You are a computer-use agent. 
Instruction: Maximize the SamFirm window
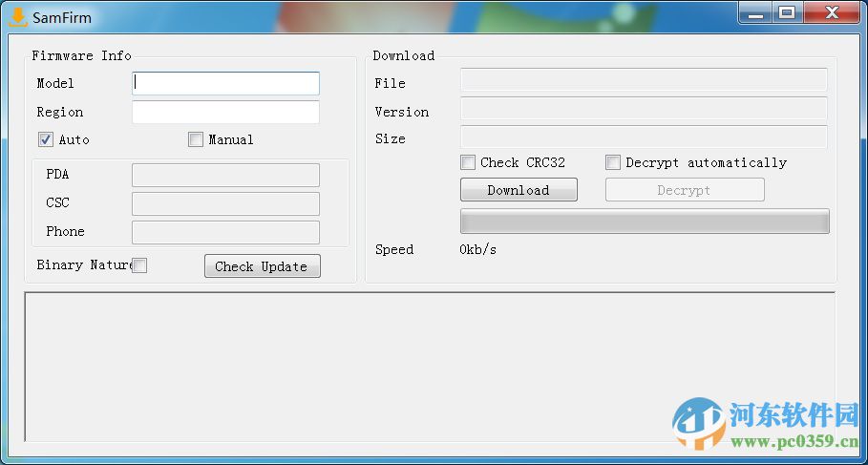coord(787,12)
